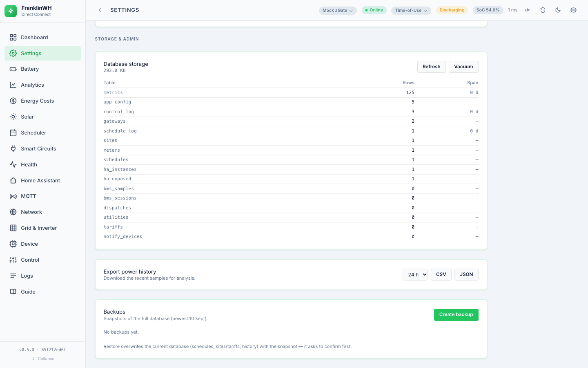Click the Smart Circuits plug icon
Screen dimensions: 588x368
(13, 149)
